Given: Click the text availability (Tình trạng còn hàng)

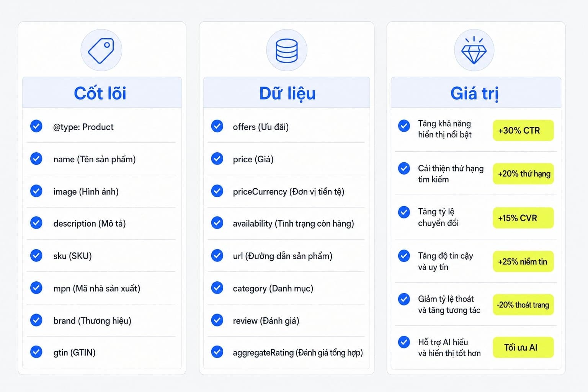Looking at the screenshot, I should [293, 224].
